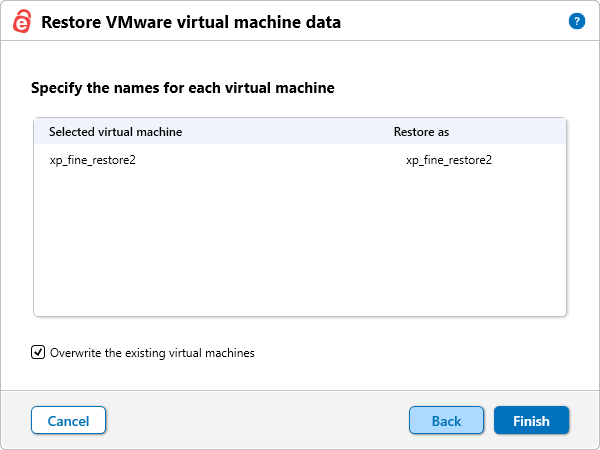Click the red app logo icon
This screenshot has width=600, height=450.
20,22
